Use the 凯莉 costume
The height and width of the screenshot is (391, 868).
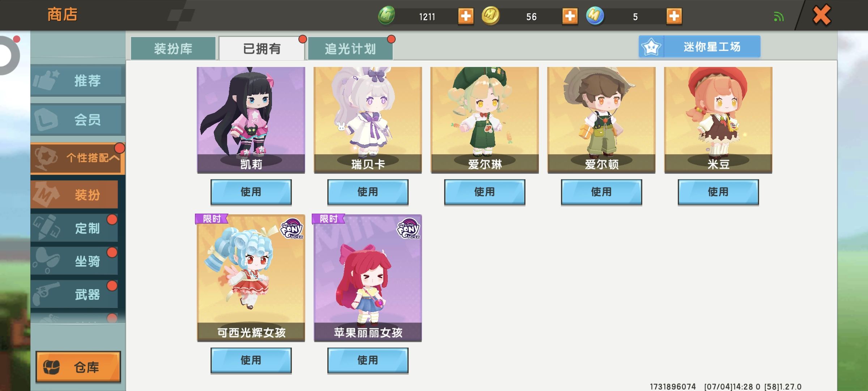coord(251,192)
